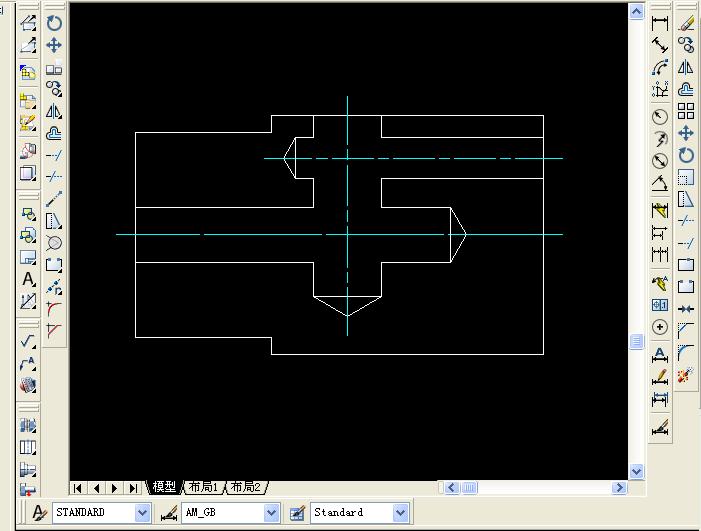Screen dimensions: 701x531
Task: Select the Array tool
Action: (x=686, y=111)
